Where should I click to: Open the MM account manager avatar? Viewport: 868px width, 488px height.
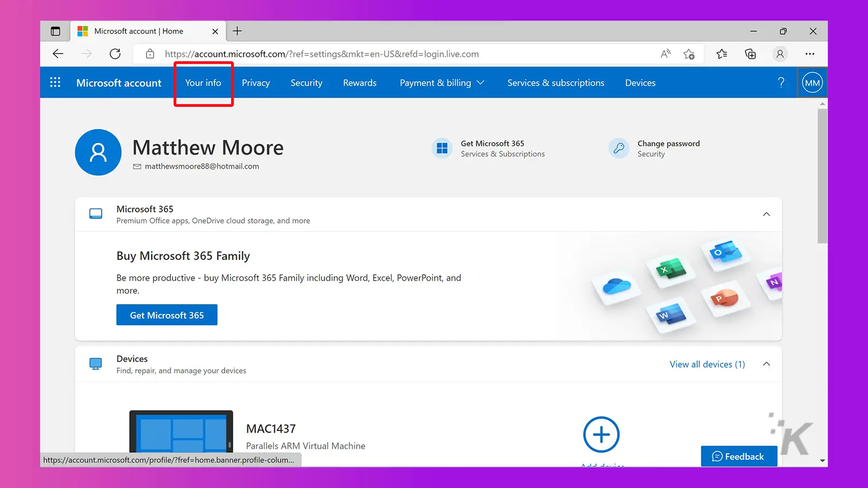(813, 83)
